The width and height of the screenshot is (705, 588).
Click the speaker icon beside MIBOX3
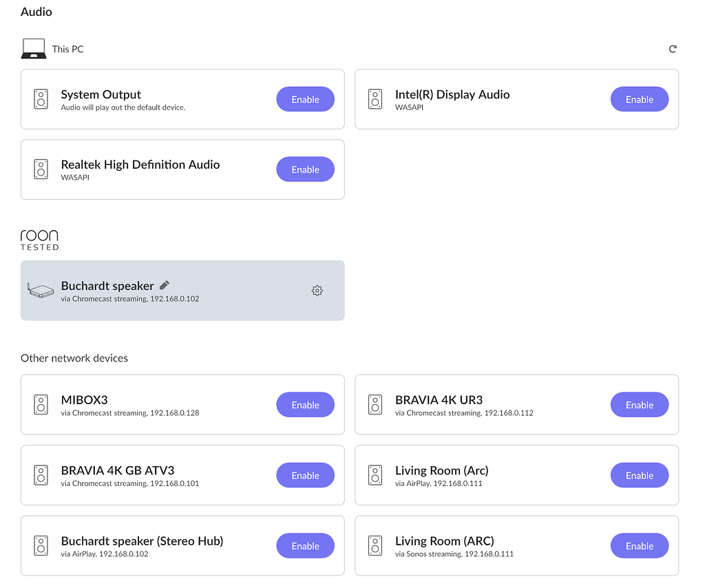[x=41, y=404]
